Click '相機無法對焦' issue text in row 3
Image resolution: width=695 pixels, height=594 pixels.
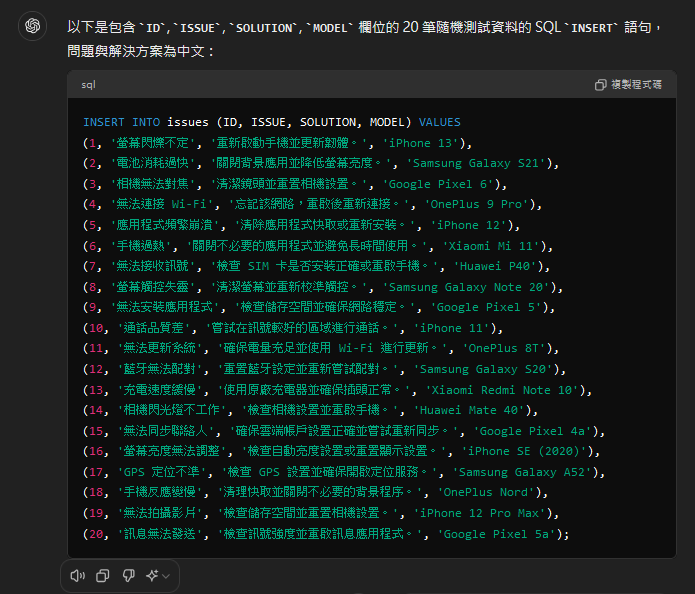[152, 184]
